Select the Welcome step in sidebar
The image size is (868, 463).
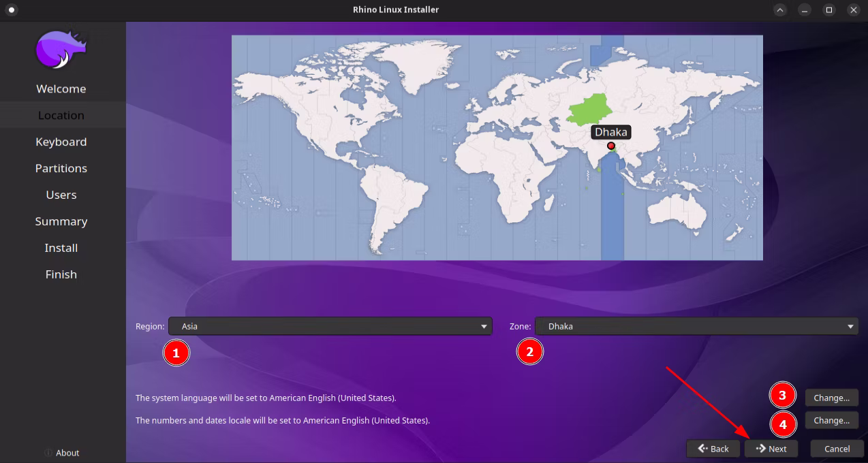pyautogui.click(x=61, y=89)
